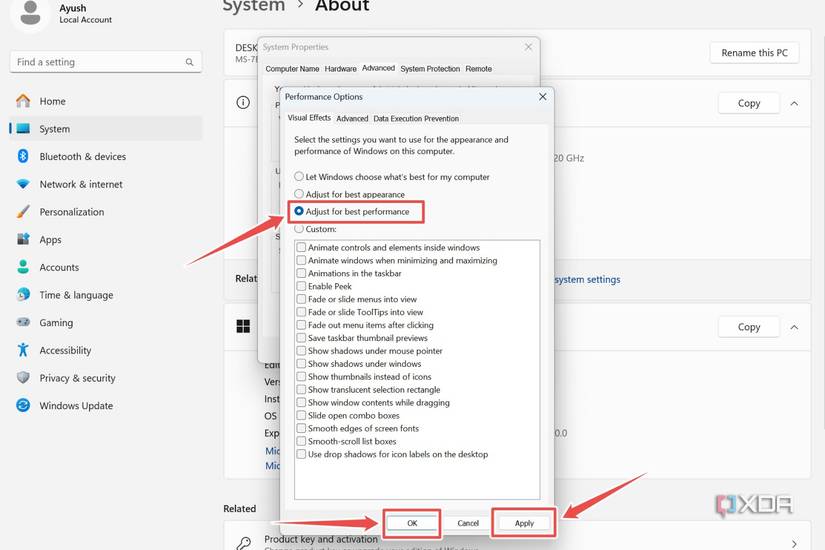Focus the Find a setting search box
The image size is (825, 550).
point(105,62)
